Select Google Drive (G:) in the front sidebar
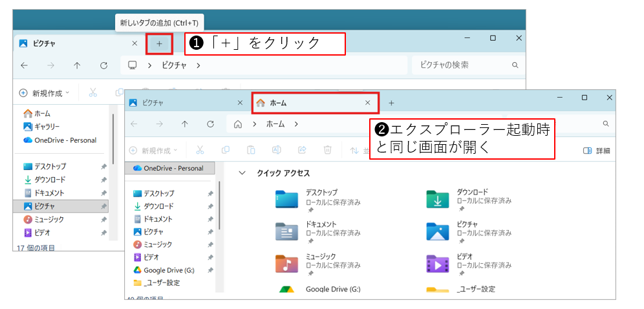This screenshot has width=644, height=309. tap(168, 270)
